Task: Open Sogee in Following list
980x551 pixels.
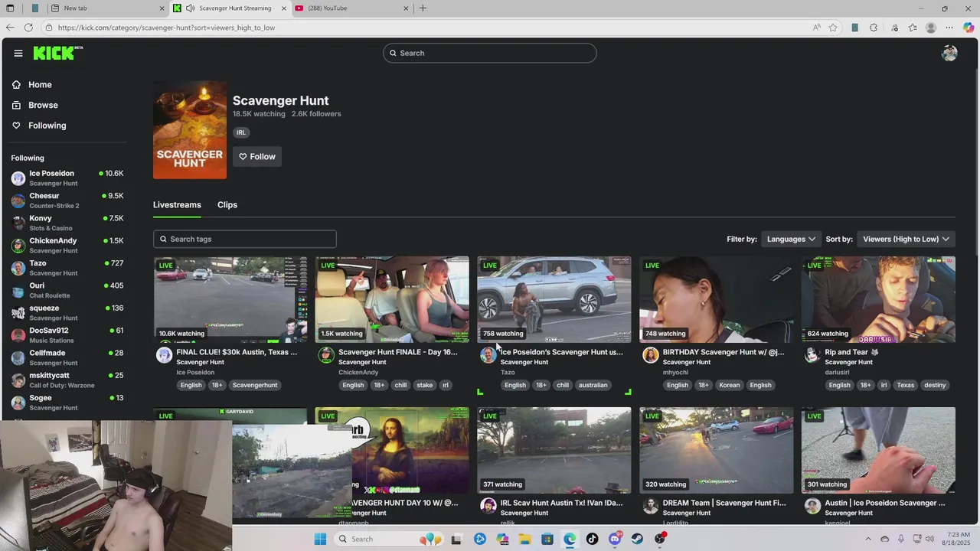Action: [x=67, y=403]
